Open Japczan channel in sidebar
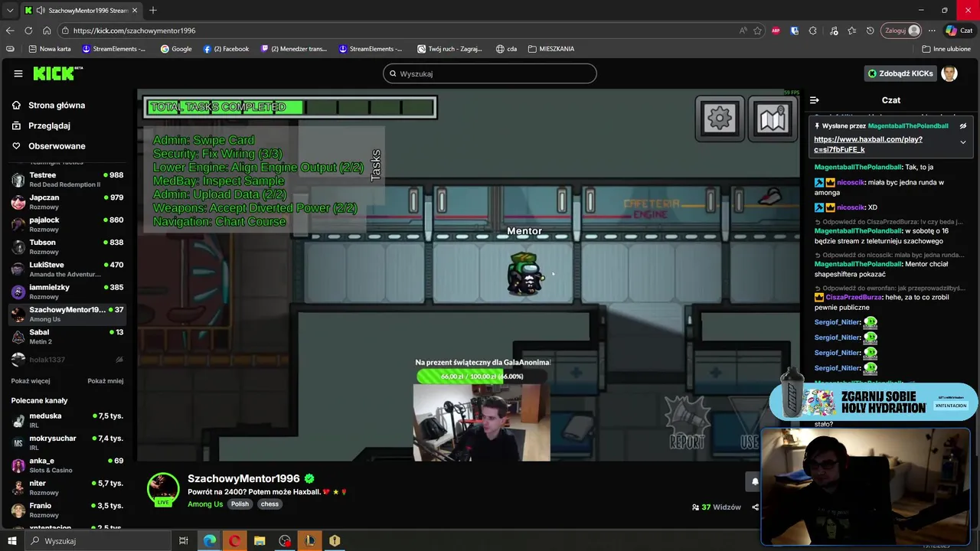Viewport: 980px width, 551px height. coord(67,202)
